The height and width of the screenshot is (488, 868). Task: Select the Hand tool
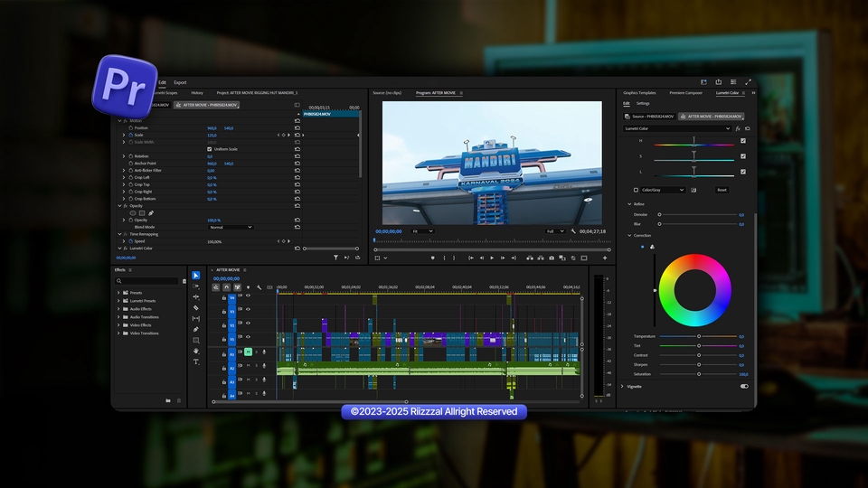[x=196, y=351]
